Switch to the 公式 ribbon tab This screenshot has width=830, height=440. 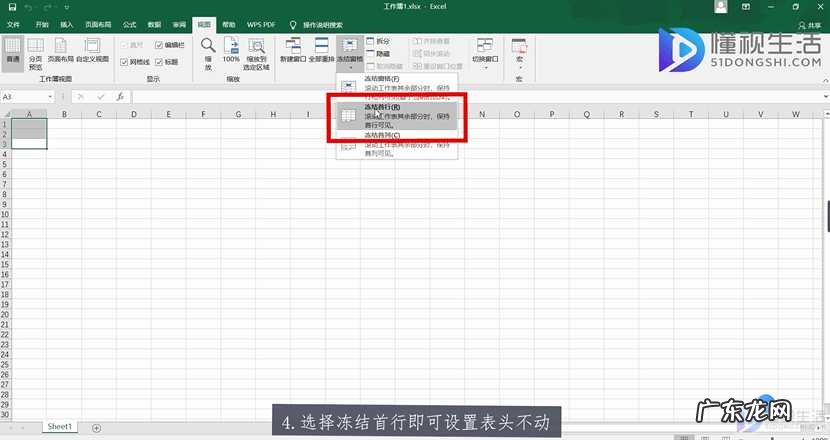(x=129, y=24)
